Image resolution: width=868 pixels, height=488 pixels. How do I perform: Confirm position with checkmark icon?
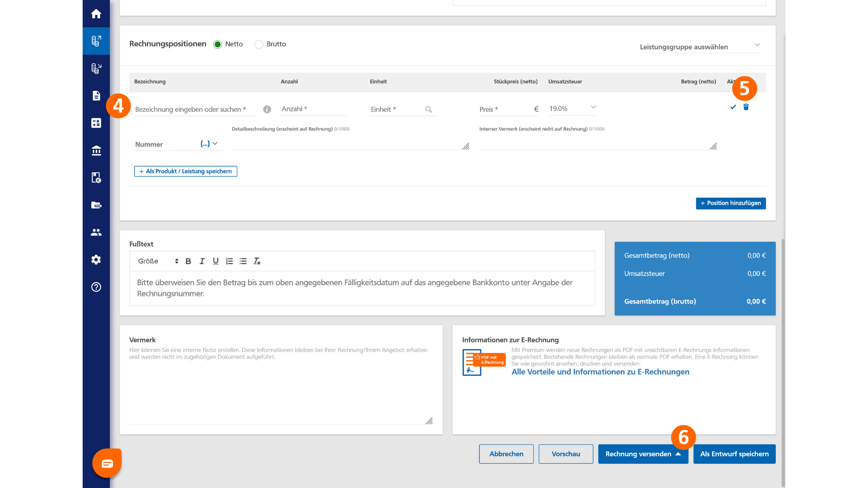[733, 107]
